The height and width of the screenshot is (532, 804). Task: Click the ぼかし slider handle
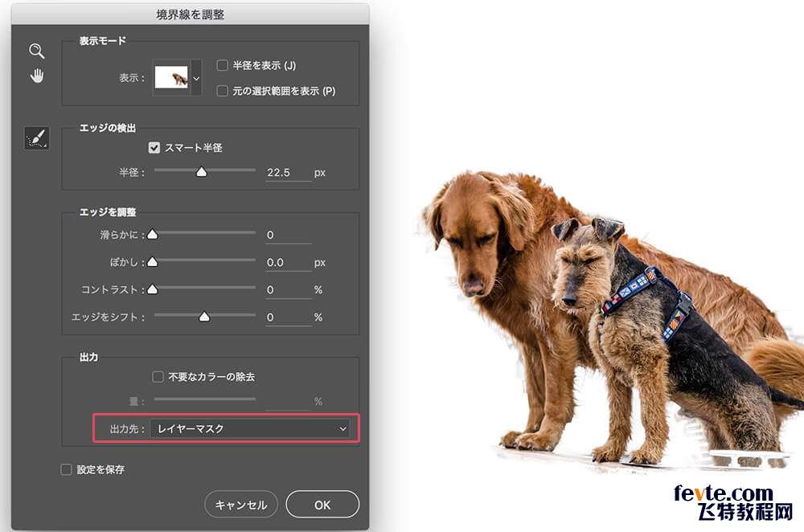(x=152, y=262)
